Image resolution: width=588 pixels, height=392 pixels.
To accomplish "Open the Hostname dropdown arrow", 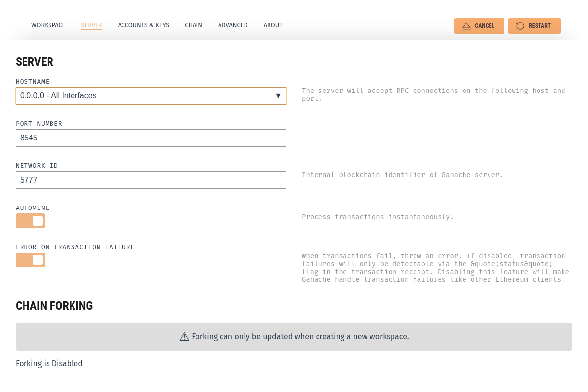I will [278, 96].
